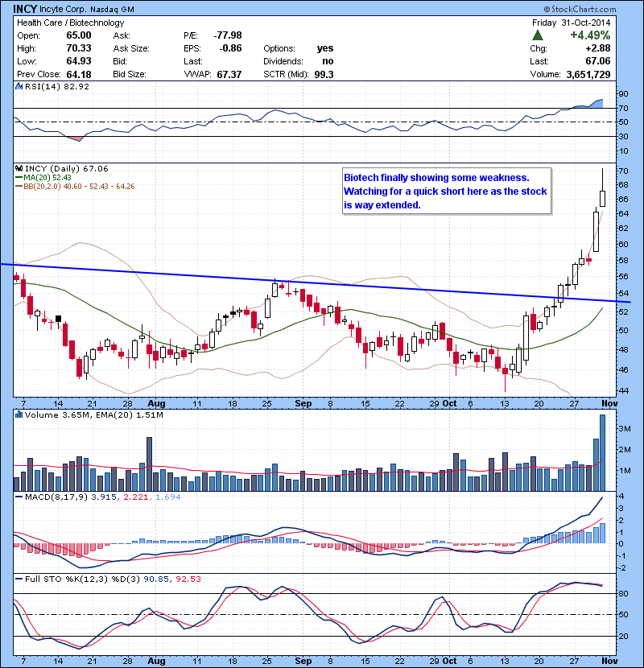Image resolution: width=644 pixels, height=668 pixels.
Task: Click the Nov label on price chart axis
Action: (x=609, y=403)
